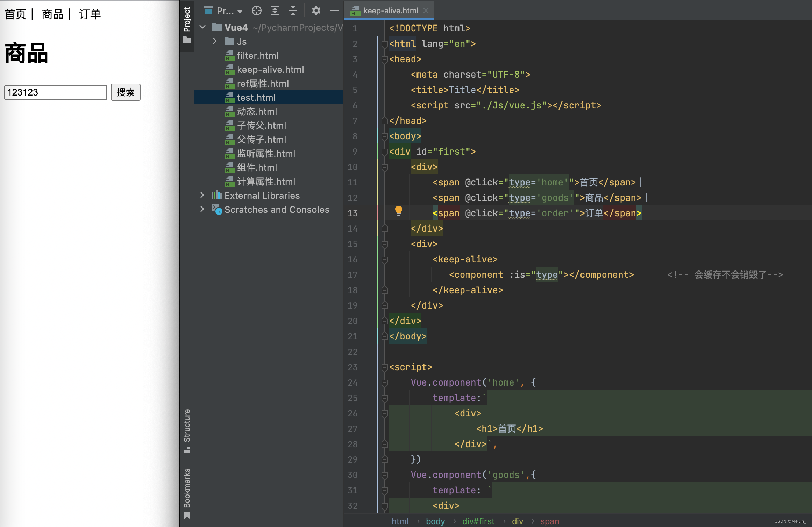
Task: Click the External Libraries icon
Action: [217, 195]
